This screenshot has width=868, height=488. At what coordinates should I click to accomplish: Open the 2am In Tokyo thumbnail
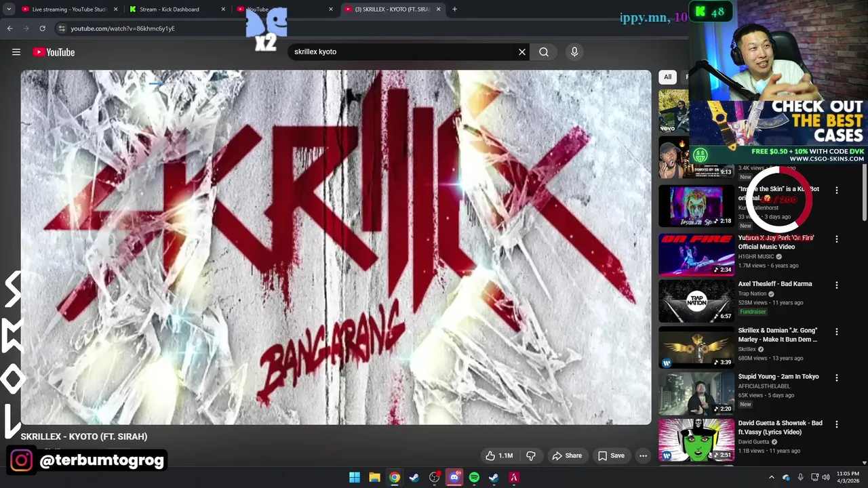click(x=696, y=394)
